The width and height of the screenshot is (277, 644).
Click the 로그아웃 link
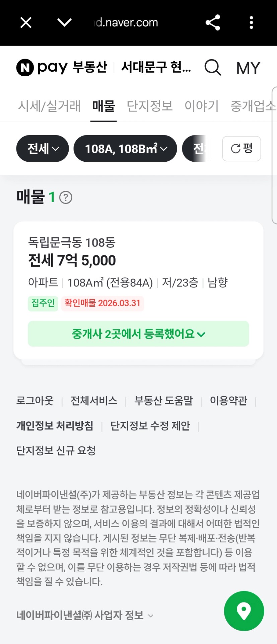[x=35, y=400]
